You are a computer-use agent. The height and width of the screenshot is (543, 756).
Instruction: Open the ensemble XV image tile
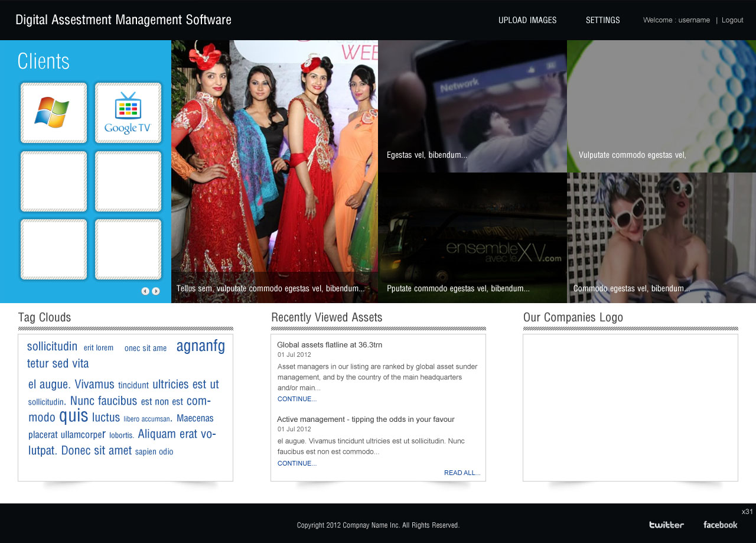point(472,238)
